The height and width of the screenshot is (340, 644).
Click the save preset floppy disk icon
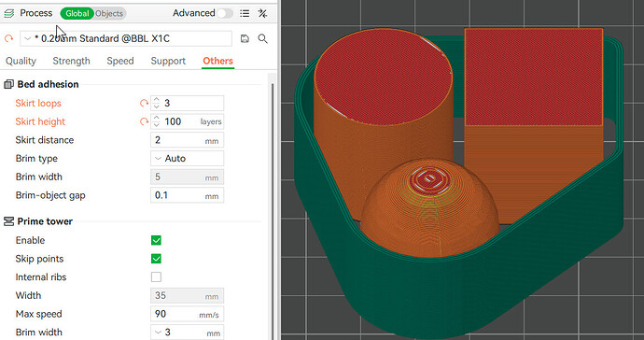245,38
